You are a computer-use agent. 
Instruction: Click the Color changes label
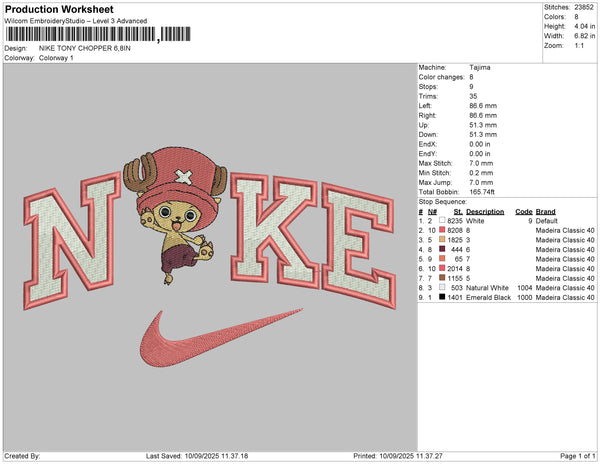pos(441,77)
